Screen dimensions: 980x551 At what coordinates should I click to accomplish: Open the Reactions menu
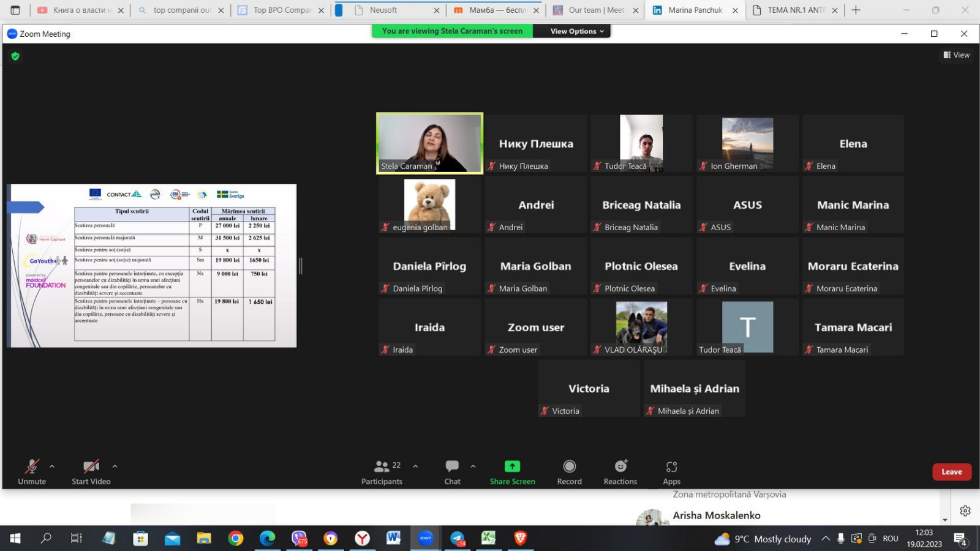[x=620, y=472]
